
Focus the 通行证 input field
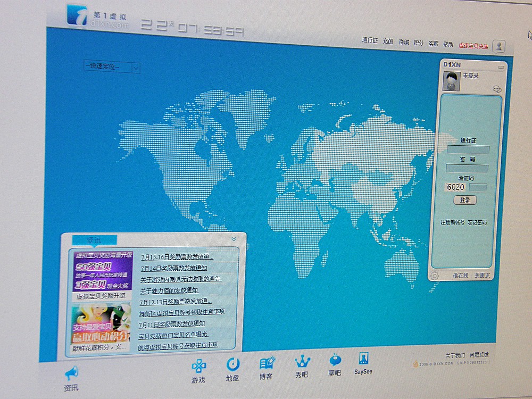click(468, 149)
